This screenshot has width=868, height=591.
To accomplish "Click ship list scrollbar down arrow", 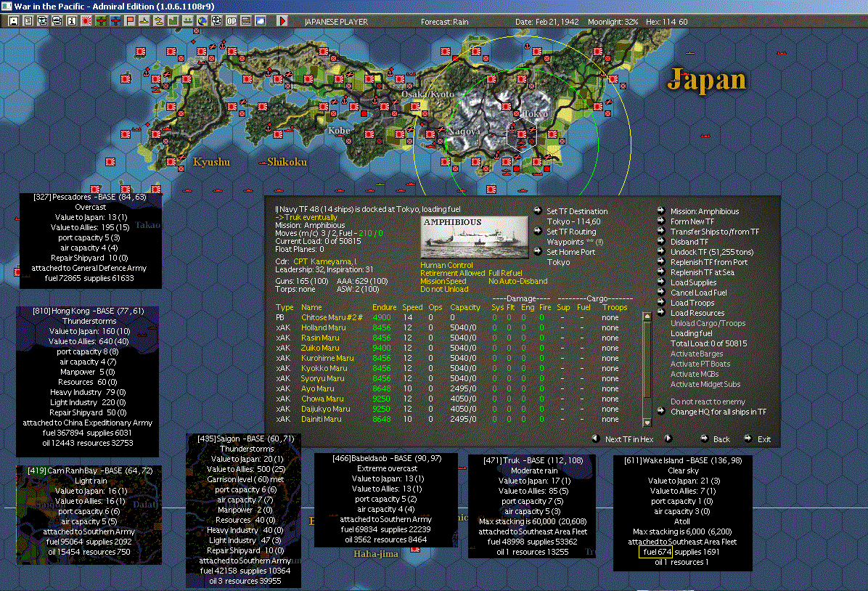I will click(x=647, y=423).
